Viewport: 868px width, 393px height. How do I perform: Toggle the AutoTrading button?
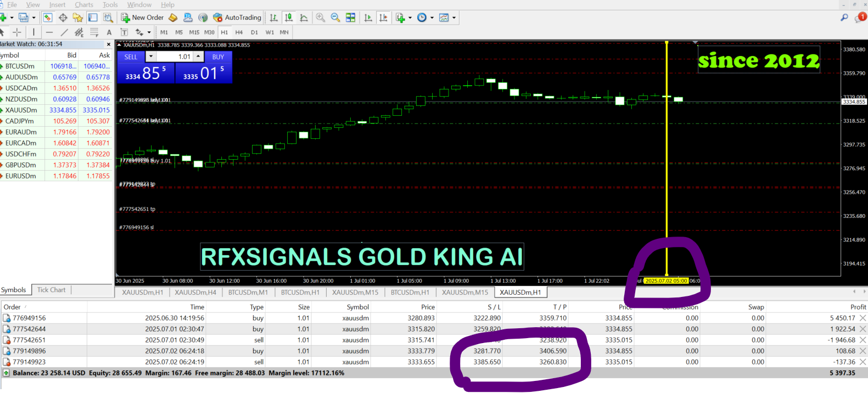tap(237, 18)
